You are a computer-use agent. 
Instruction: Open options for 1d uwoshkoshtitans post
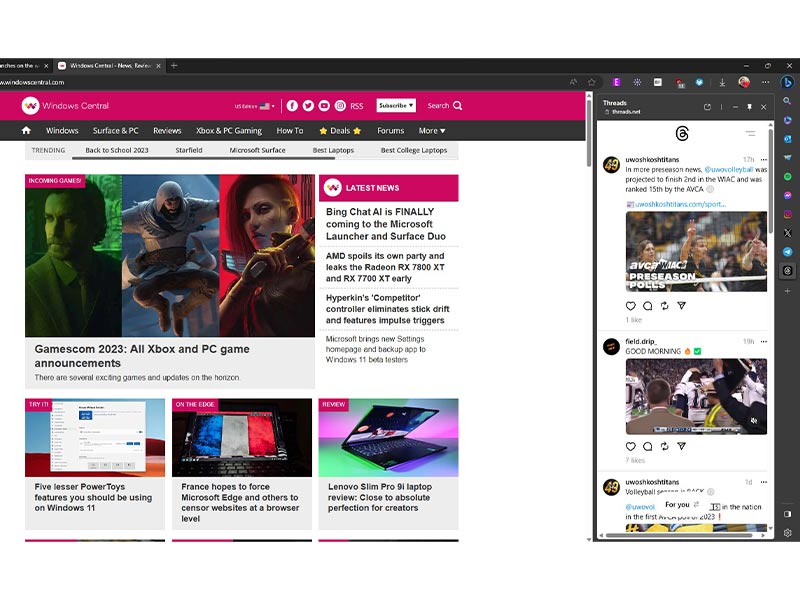tap(764, 482)
